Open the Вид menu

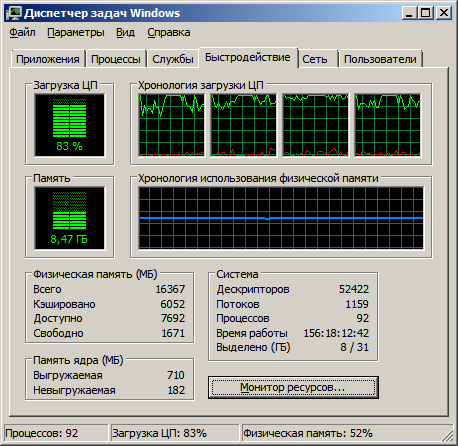pyautogui.click(x=125, y=32)
